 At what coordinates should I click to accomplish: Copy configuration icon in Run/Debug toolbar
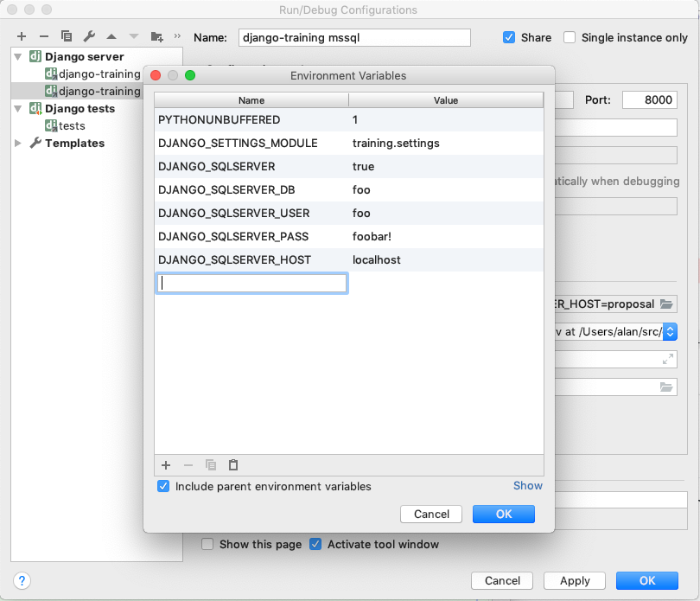(x=67, y=36)
